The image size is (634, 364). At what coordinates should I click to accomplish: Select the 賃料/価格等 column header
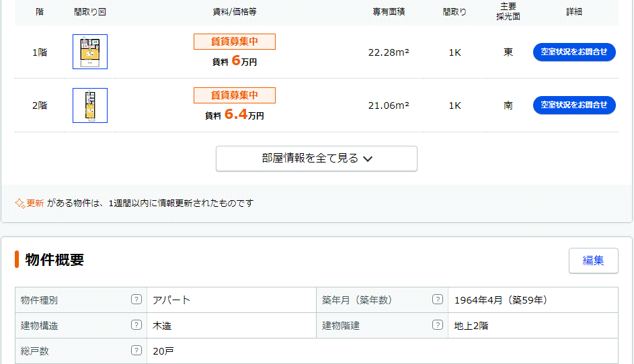pos(234,12)
